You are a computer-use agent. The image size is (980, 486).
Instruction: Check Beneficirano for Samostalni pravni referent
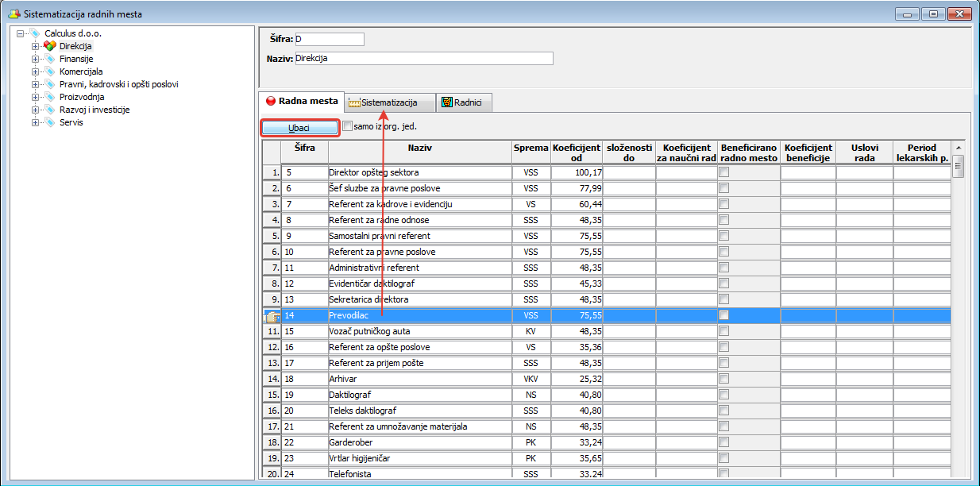point(723,236)
